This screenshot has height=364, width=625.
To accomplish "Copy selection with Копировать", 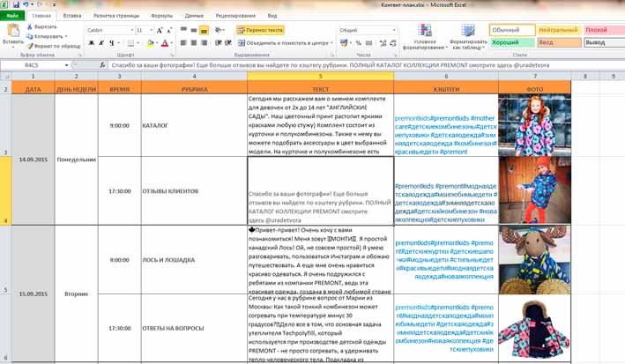I will (x=44, y=36).
